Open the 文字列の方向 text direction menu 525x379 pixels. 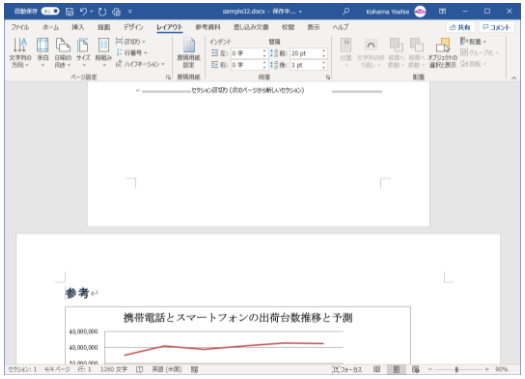(20, 53)
